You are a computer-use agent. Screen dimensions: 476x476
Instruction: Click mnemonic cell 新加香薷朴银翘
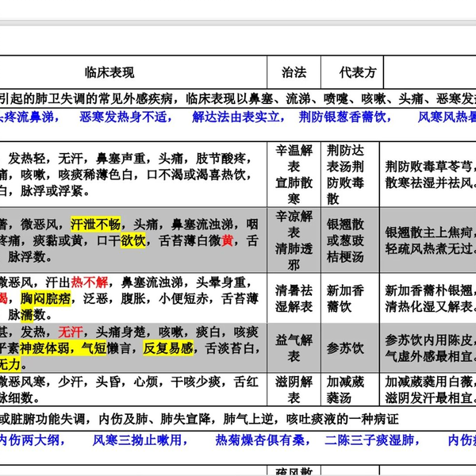(x=428, y=298)
